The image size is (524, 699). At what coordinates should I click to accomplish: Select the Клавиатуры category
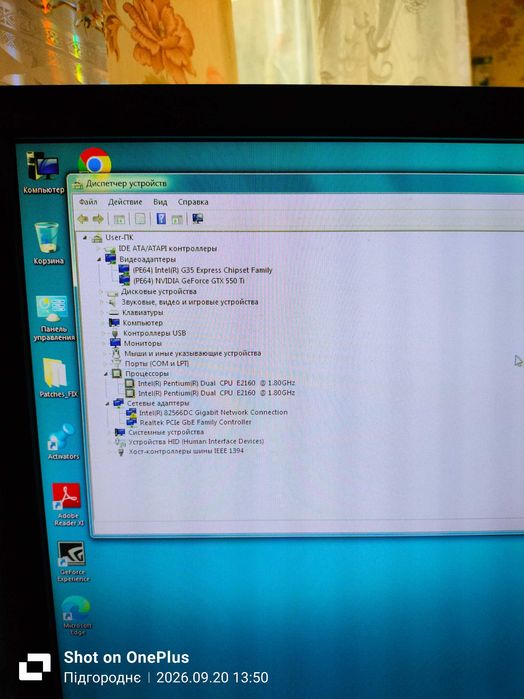(143, 312)
